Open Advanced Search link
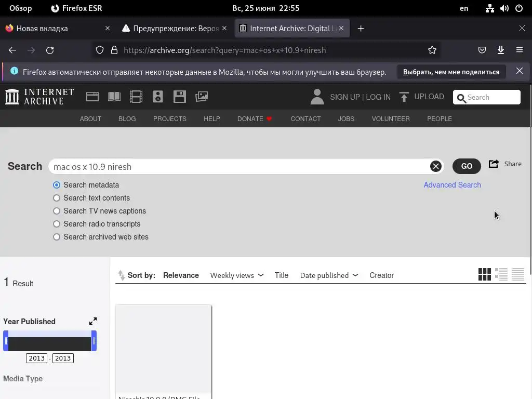This screenshot has height=399, width=532. 452,185
